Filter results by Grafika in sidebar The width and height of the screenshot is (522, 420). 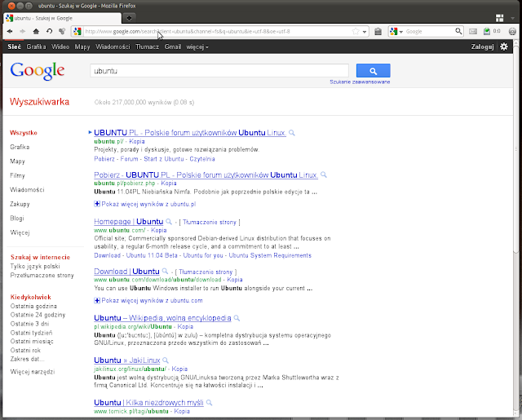pyautogui.click(x=20, y=147)
